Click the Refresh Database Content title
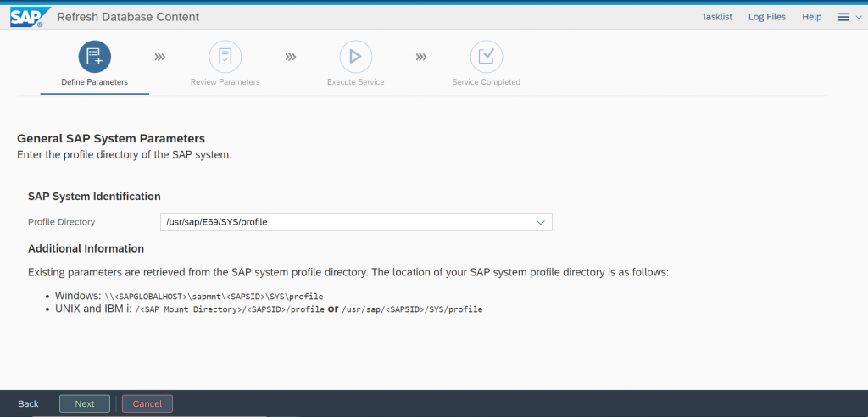 (128, 17)
